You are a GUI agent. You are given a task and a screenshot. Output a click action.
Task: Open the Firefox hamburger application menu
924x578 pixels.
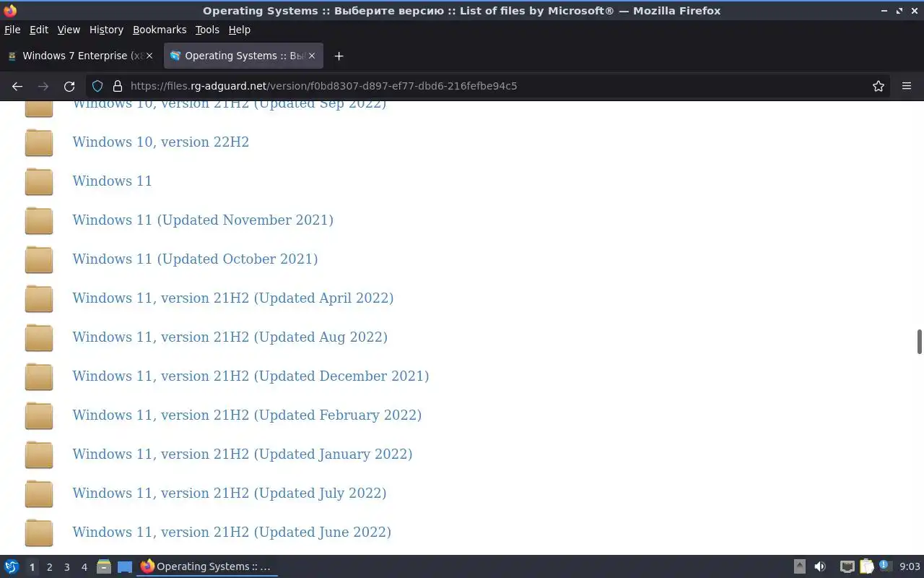click(x=907, y=86)
